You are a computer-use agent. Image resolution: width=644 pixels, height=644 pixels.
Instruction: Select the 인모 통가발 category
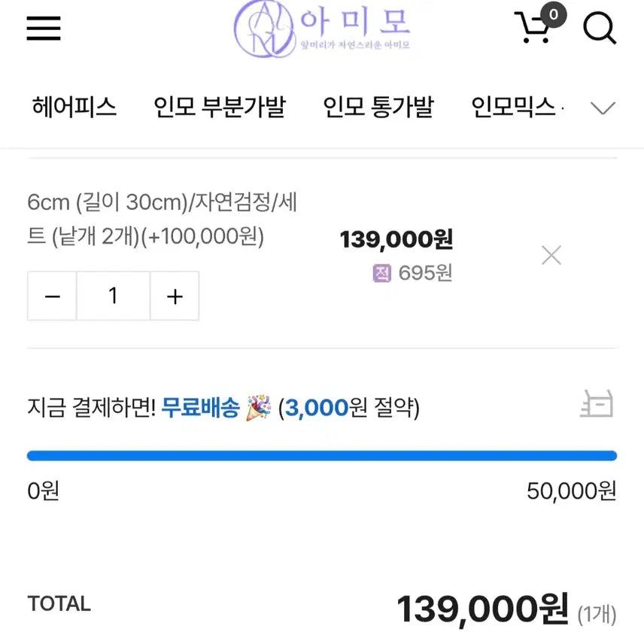click(x=378, y=108)
